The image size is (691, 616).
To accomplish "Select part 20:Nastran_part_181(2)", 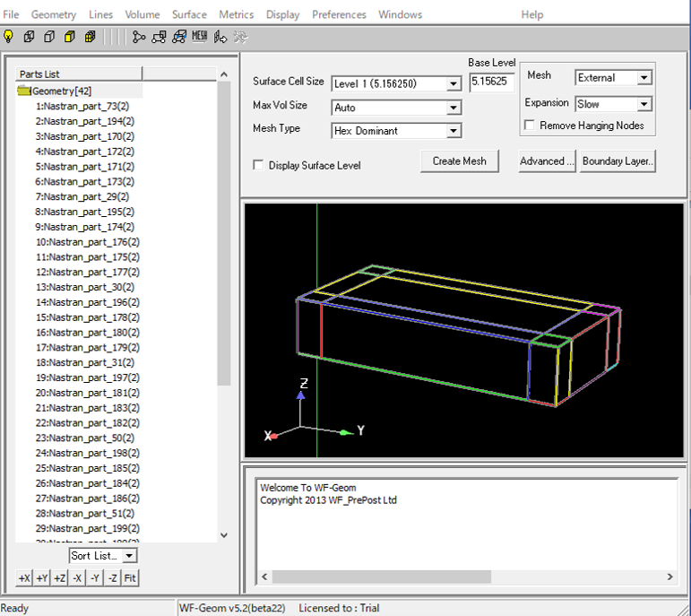I will tap(88, 393).
